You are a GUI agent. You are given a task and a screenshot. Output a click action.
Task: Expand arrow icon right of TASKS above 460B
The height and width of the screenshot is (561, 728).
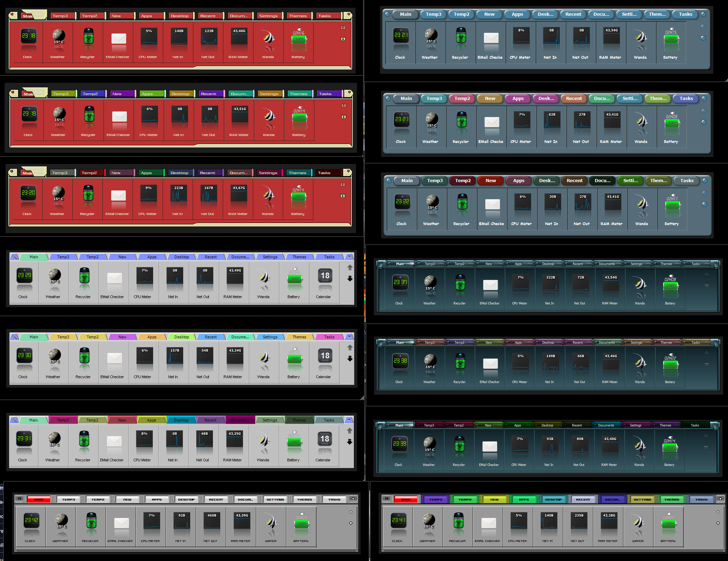pos(353,499)
